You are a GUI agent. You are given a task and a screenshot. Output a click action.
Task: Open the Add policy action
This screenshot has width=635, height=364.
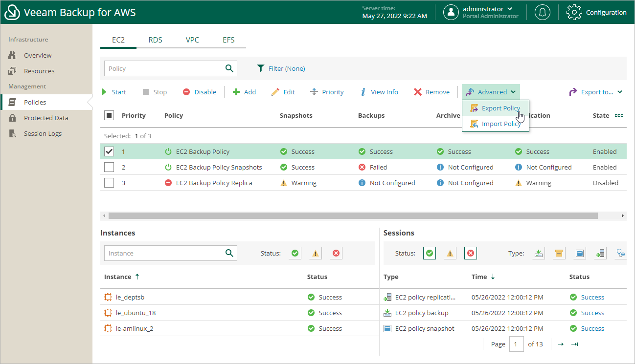click(244, 92)
